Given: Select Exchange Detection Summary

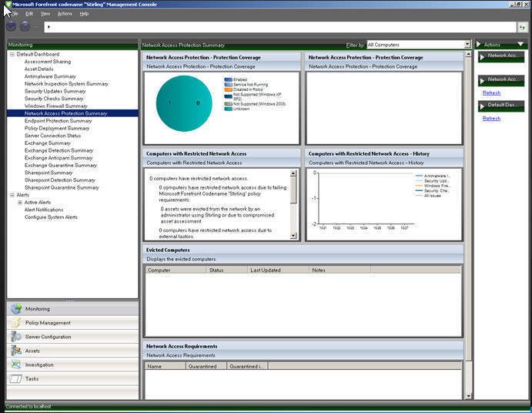Looking at the screenshot, I should (59, 150).
